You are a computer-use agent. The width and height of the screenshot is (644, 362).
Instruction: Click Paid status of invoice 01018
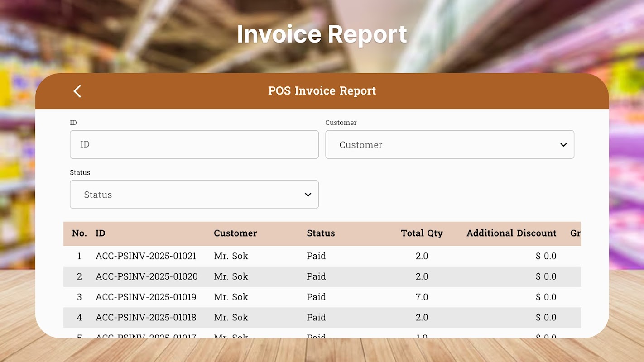pyautogui.click(x=316, y=318)
